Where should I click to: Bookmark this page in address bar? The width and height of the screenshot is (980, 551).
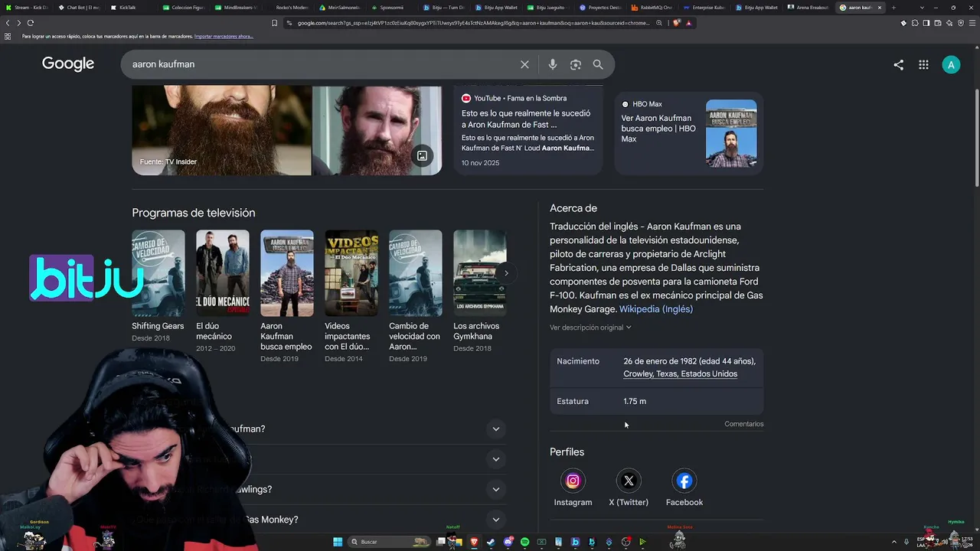(x=275, y=23)
